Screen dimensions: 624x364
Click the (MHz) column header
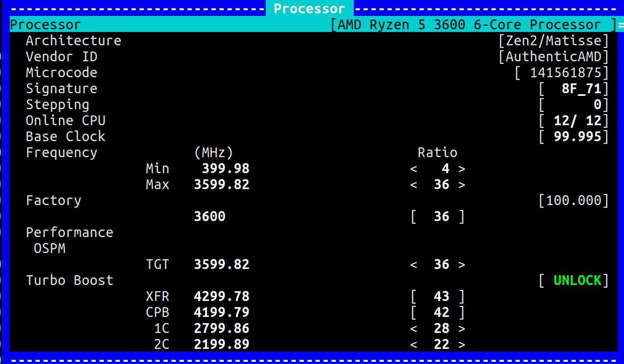click(213, 152)
